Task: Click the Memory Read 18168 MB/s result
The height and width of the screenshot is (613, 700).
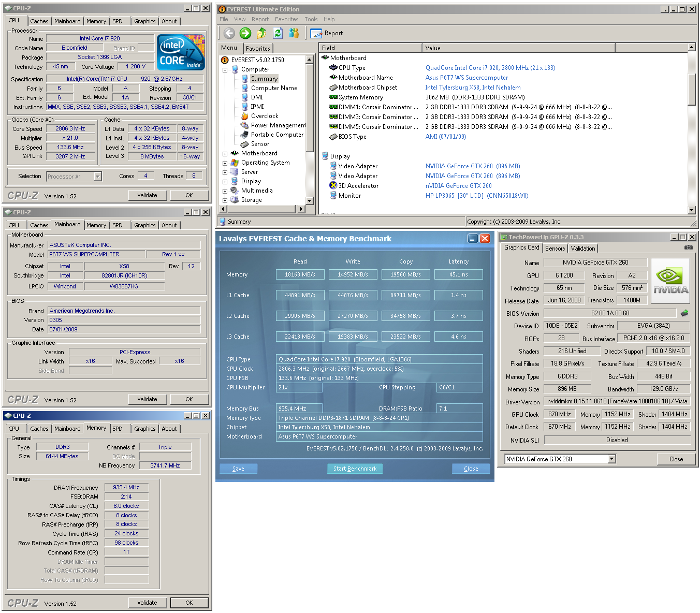Action: pyautogui.click(x=300, y=274)
